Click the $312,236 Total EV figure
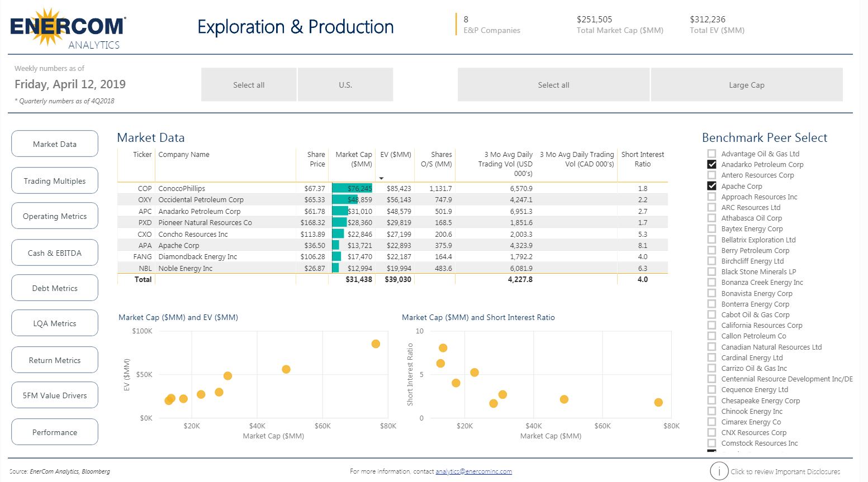Viewport: 868px width, 482px height. pos(708,19)
